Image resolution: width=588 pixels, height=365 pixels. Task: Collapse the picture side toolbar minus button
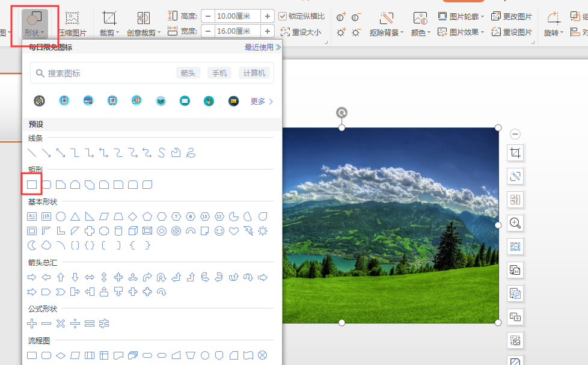pos(515,134)
